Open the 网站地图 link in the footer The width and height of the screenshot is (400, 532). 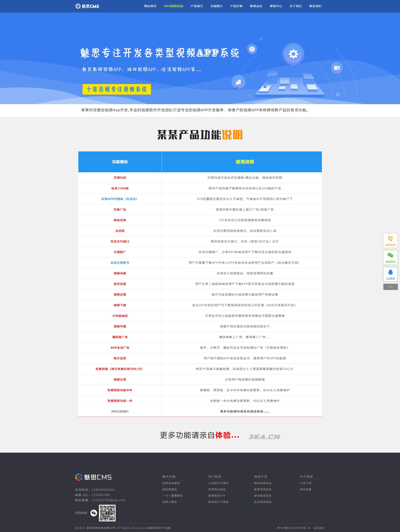pos(305,490)
